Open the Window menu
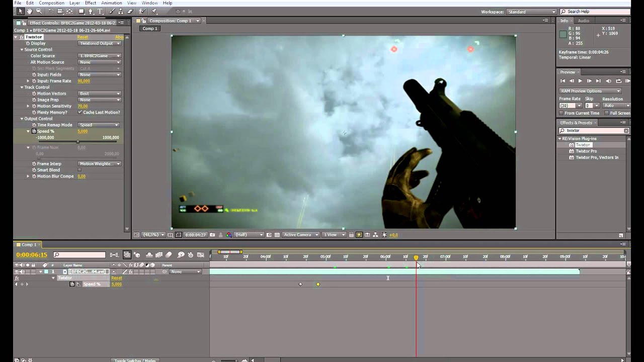 coord(150,3)
